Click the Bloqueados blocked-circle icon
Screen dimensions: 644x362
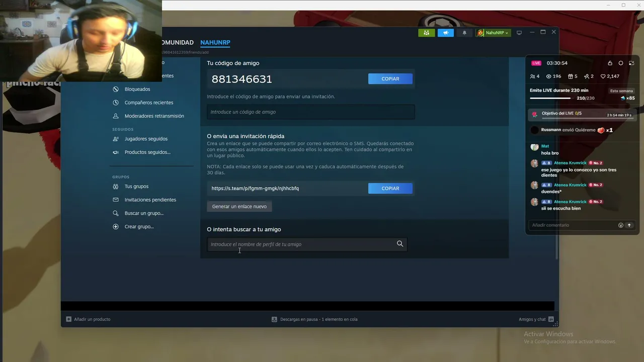click(116, 89)
